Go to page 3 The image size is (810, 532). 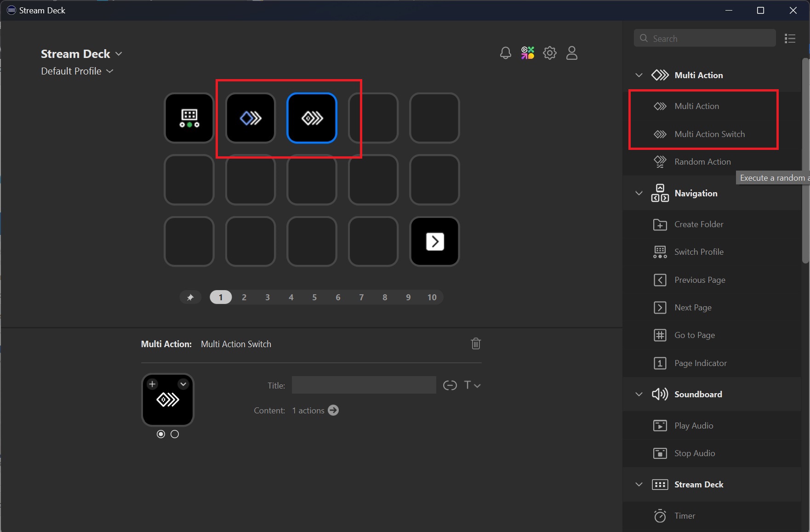(x=268, y=297)
